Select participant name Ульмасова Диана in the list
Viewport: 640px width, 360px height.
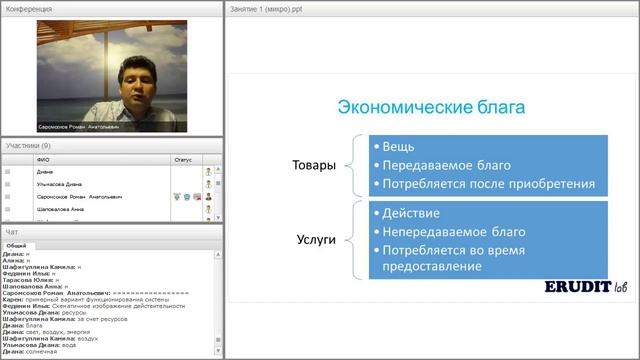pyautogui.click(x=59, y=184)
